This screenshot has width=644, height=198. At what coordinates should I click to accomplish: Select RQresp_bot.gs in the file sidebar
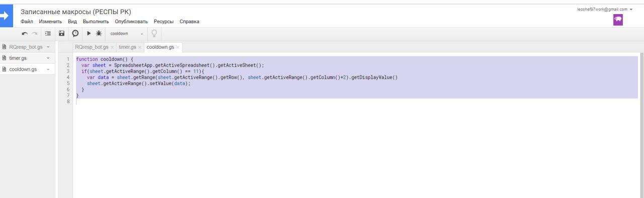(26, 47)
